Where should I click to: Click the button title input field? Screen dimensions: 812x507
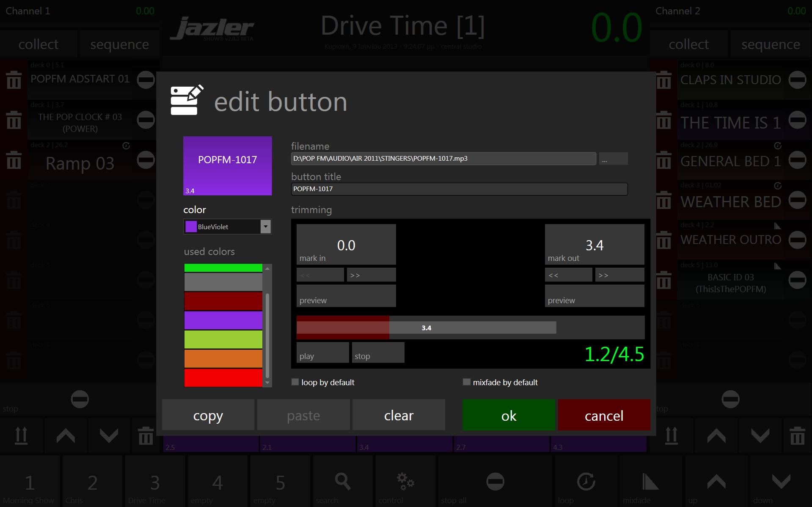tap(459, 189)
